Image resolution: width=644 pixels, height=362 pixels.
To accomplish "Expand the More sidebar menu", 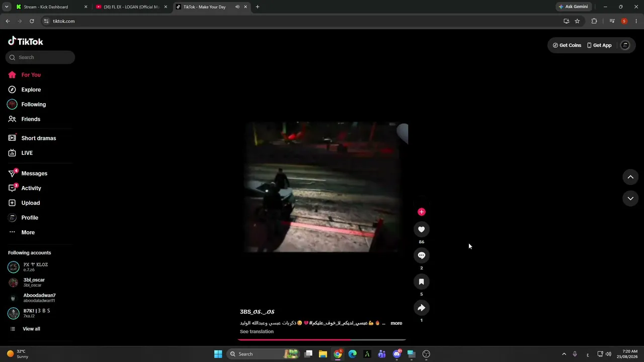I will point(28,232).
